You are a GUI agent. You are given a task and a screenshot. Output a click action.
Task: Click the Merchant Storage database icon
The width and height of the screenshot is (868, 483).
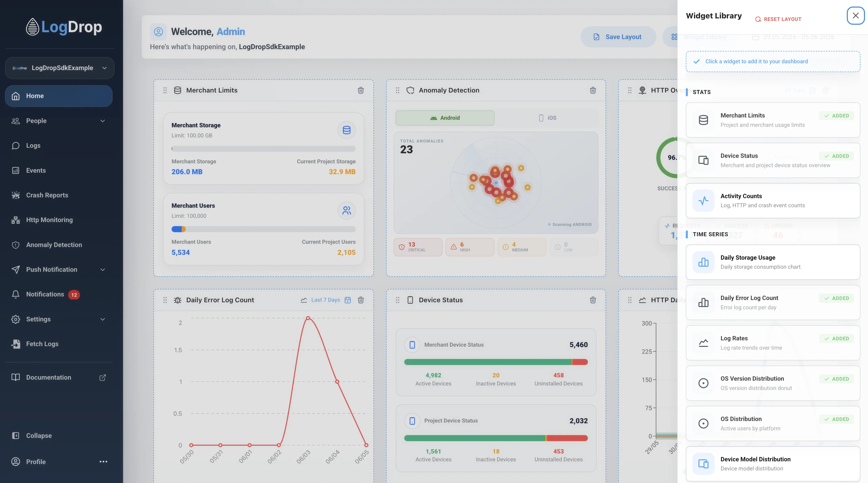[346, 130]
